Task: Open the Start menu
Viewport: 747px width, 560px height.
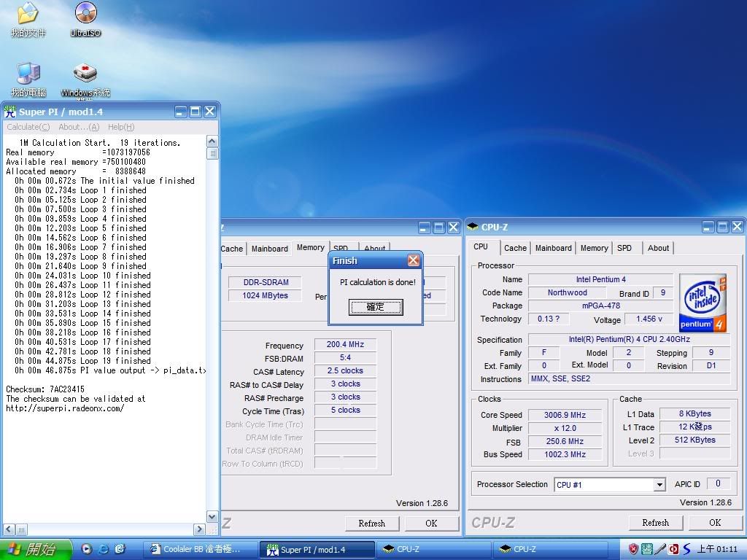Action: pyautogui.click(x=36, y=549)
